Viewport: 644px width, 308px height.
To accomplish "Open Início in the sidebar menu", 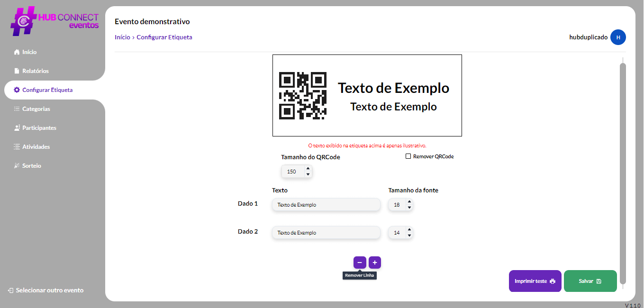I will 29,52.
